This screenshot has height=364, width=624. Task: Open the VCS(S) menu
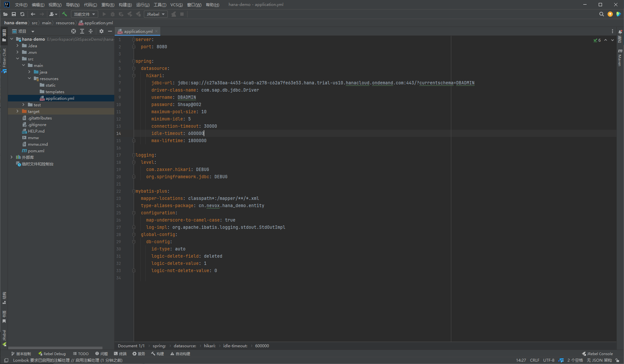[176, 5]
